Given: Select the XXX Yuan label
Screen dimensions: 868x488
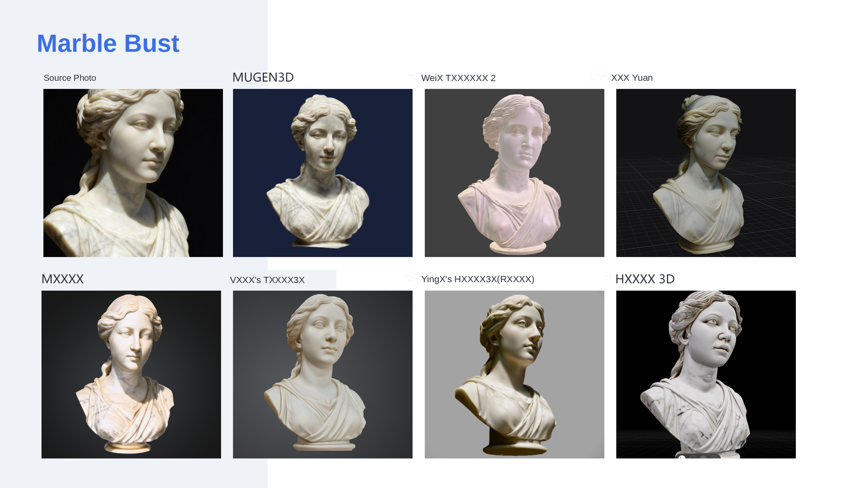Looking at the screenshot, I should (632, 78).
